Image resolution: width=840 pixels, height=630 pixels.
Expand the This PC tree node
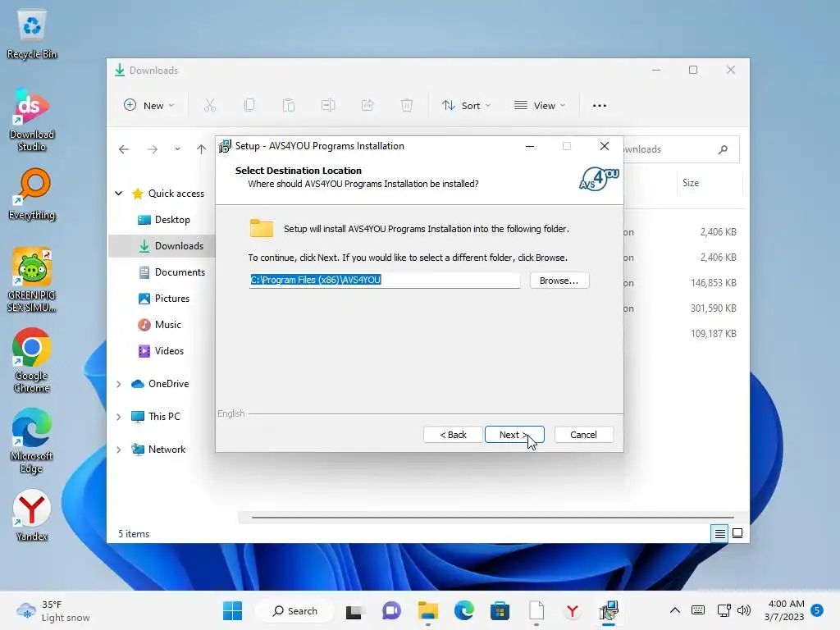tap(119, 417)
